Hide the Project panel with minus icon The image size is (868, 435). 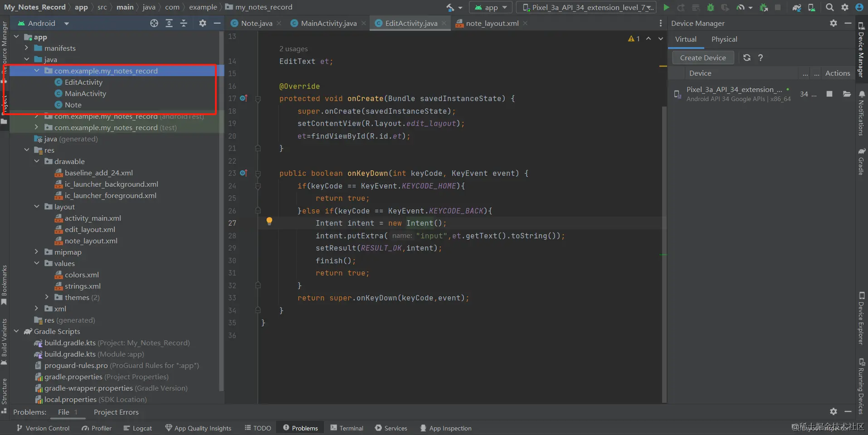[x=217, y=23]
